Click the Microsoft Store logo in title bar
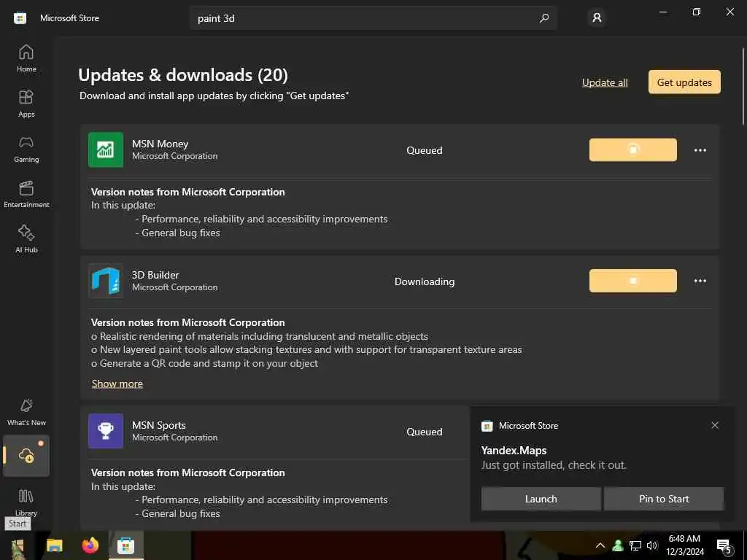The width and height of the screenshot is (747, 560). pyautogui.click(x=20, y=18)
